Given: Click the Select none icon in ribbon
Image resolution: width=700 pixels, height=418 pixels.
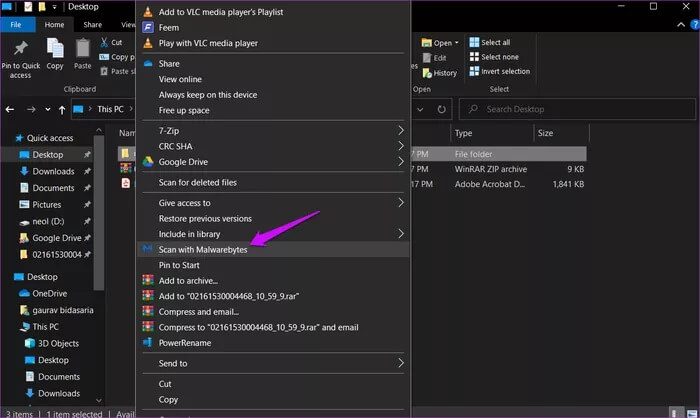Looking at the screenshot, I should pos(474,57).
